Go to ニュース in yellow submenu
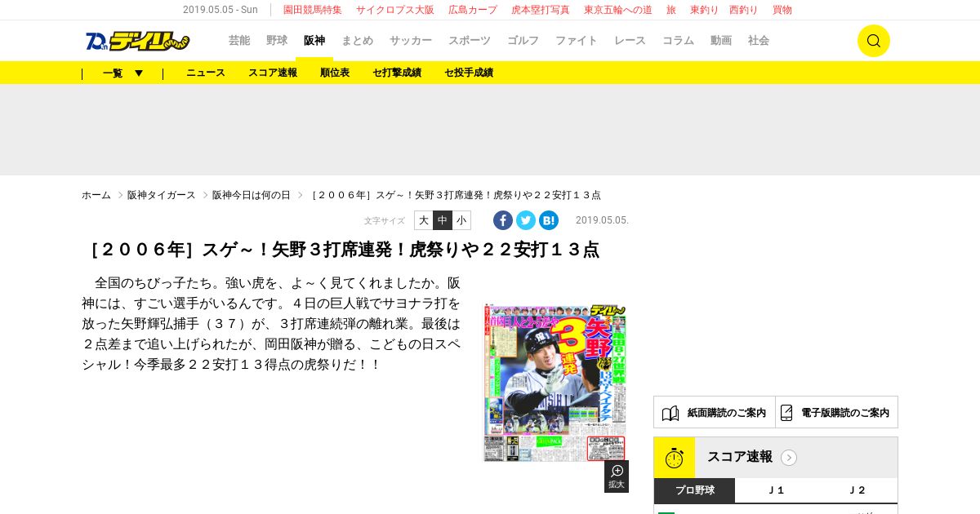The height and width of the screenshot is (514, 980). click(x=206, y=73)
